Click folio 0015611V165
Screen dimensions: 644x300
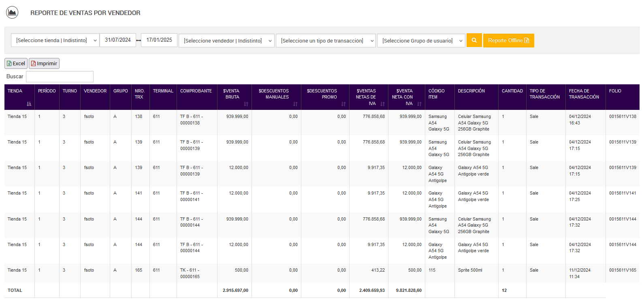[623, 270]
